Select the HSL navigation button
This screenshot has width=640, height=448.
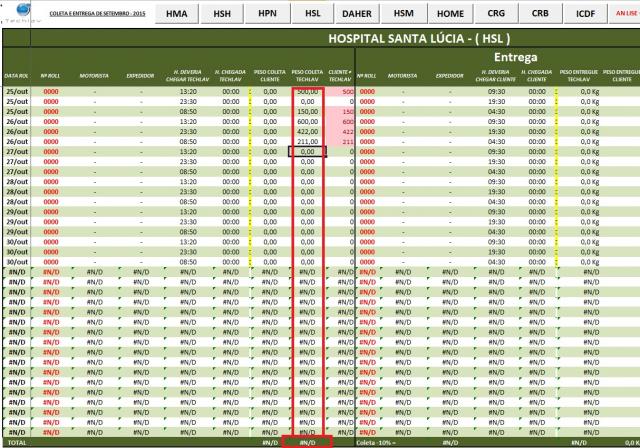click(x=313, y=13)
